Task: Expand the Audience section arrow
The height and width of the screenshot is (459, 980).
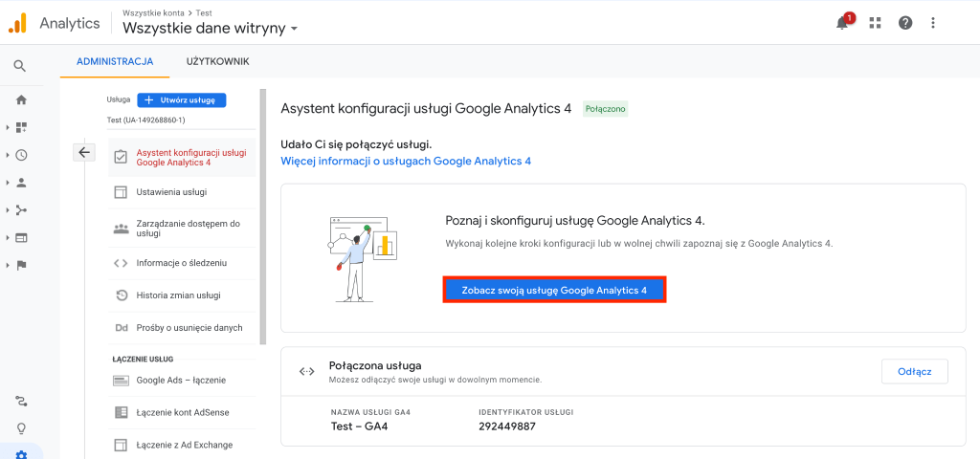Action: tap(8, 183)
